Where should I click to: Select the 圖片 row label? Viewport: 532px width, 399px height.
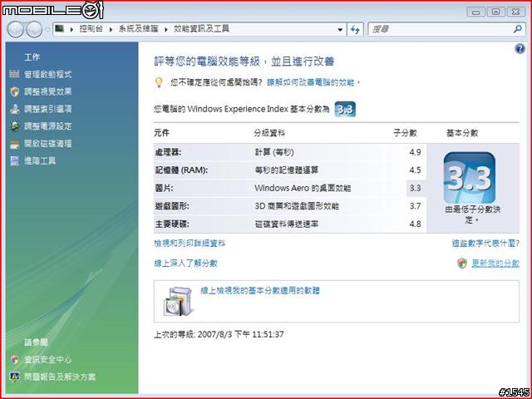(x=165, y=188)
